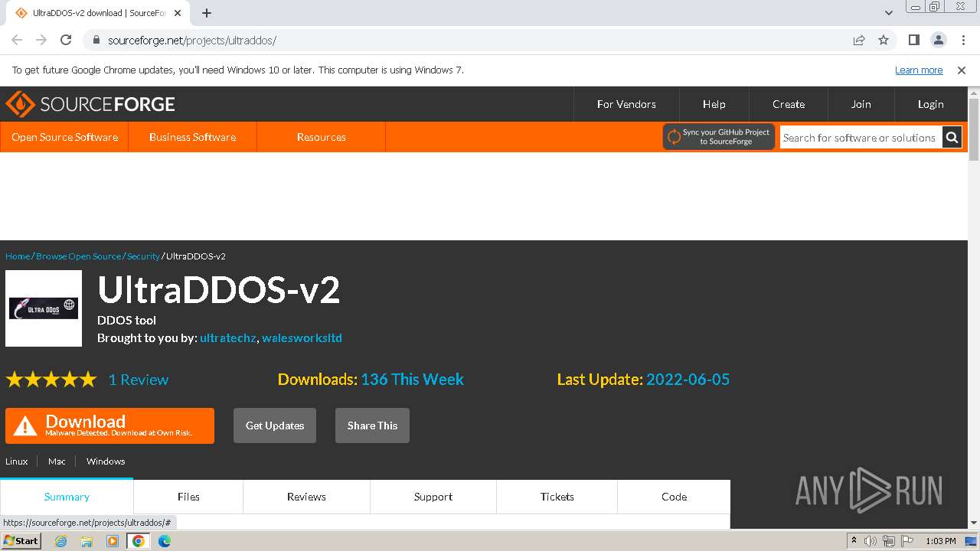980x551 pixels.
Task: Click the Get Updates button
Action: (275, 425)
